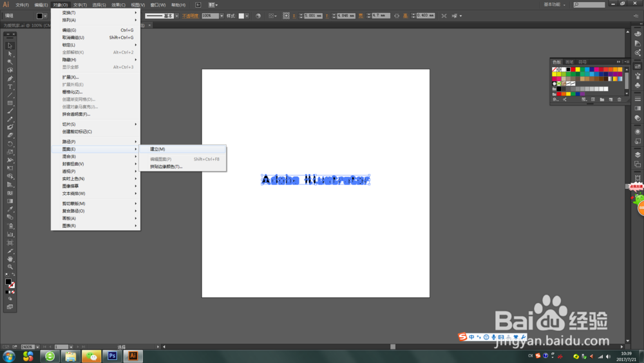Expand the 排列(A) submenu
This screenshot has width=644, height=363.
point(96,20)
